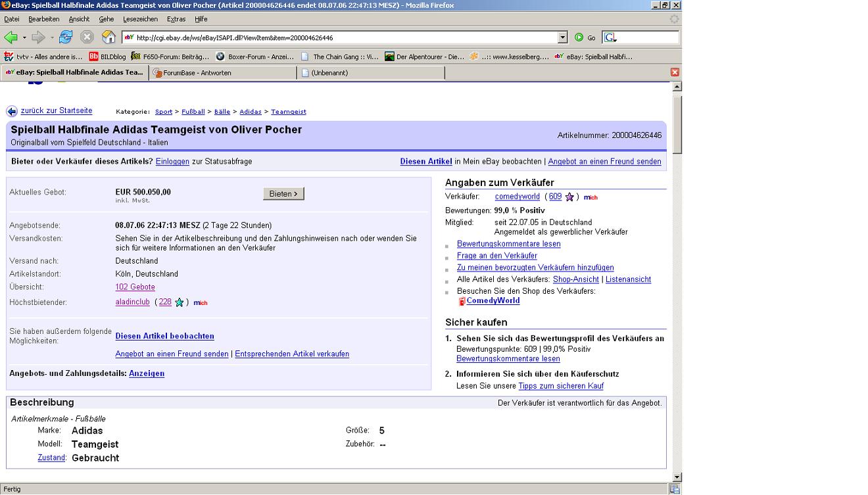This screenshot has height=495, width=868.
Task: Click 'Diesen Artikel beobachten' link
Action: [165, 336]
